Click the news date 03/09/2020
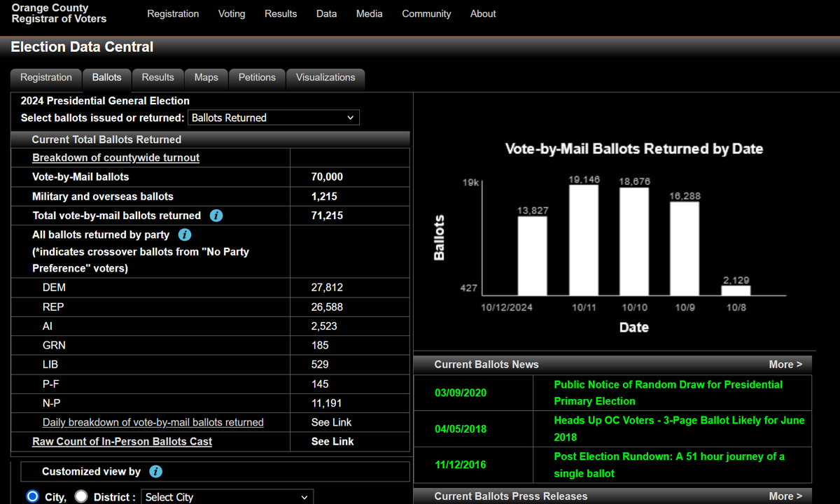This screenshot has height=504, width=840. click(461, 393)
